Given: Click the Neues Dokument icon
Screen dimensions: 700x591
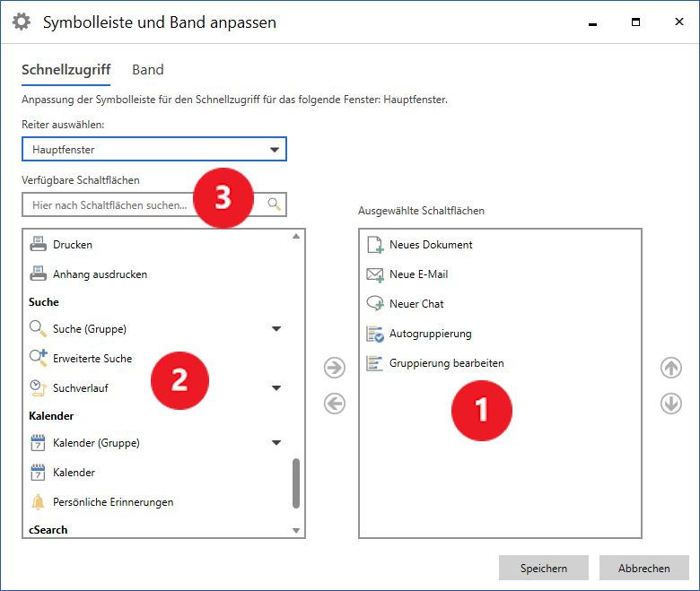Looking at the screenshot, I should [x=375, y=245].
